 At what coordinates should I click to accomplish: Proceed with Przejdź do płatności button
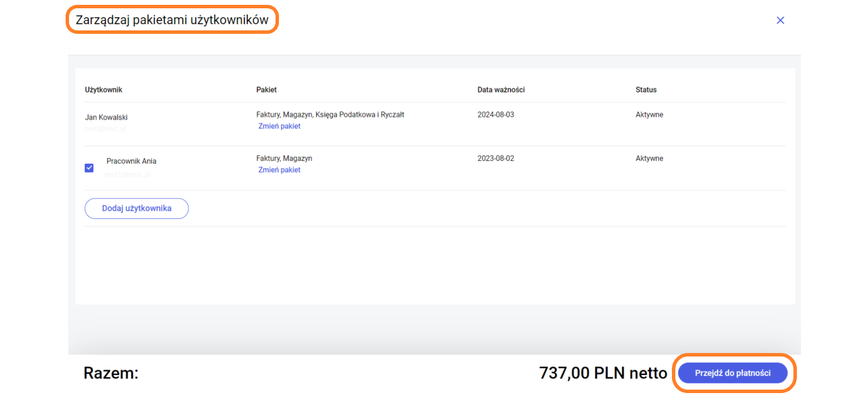[x=733, y=373]
